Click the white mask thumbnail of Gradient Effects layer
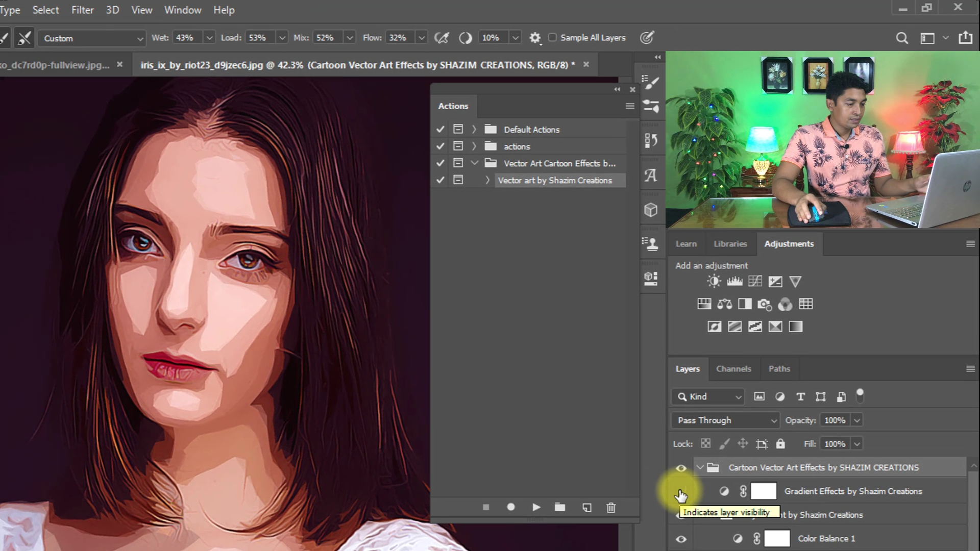The width and height of the screenshot is (980, 551). [x=763, y=491]
